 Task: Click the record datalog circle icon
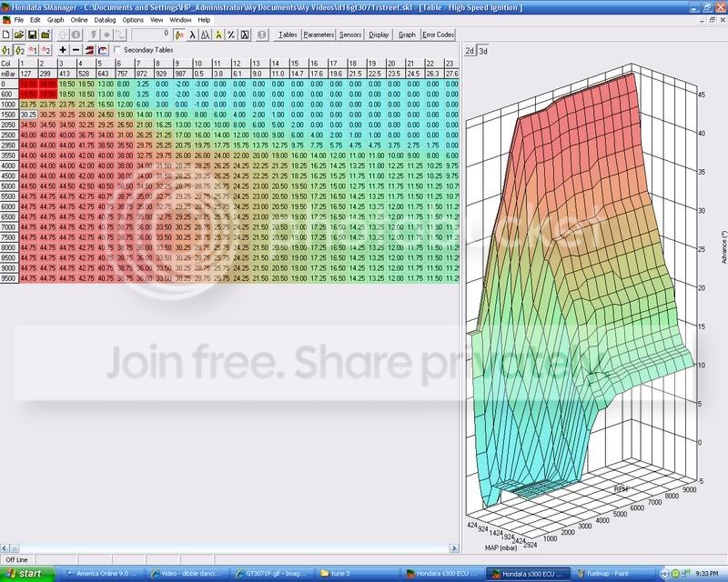click(106, 35)
